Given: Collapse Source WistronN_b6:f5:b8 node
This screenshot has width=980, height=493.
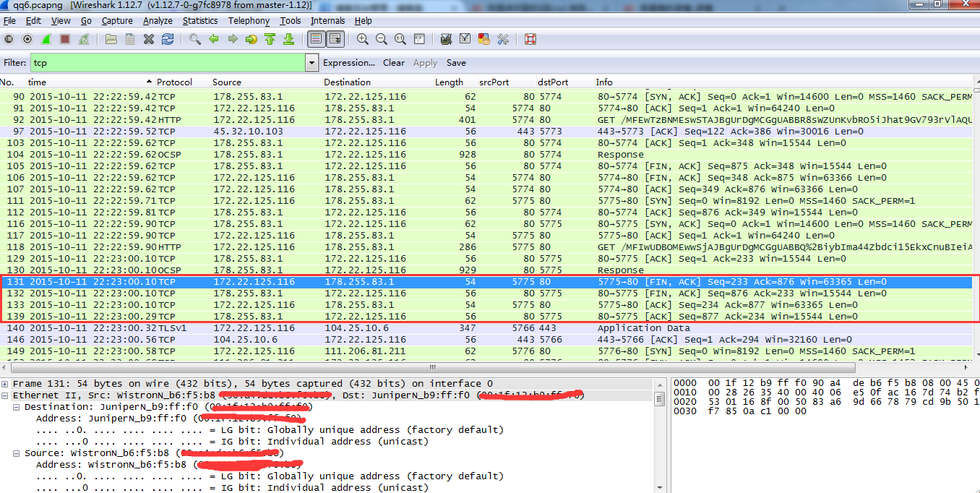Looking at the screenshot, I should pos(17,453).
